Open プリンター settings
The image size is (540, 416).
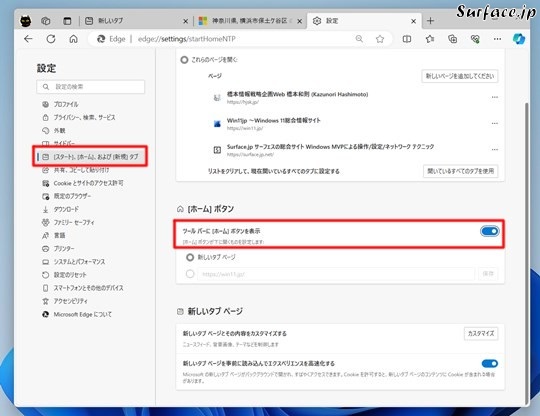(x=64, y=249)
